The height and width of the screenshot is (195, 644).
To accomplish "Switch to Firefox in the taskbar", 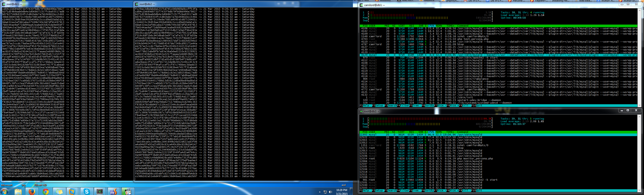I will tap(32, 191).
